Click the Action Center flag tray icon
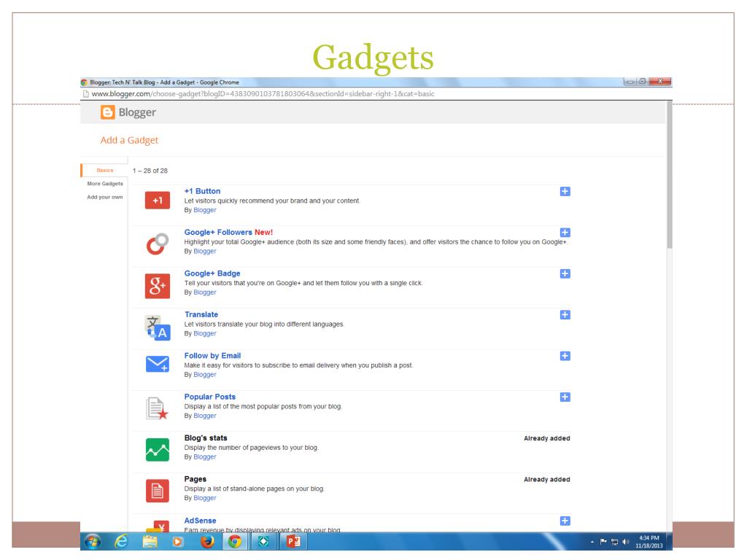The height and width of the screenshot is (560, 747). coord(603,542)
